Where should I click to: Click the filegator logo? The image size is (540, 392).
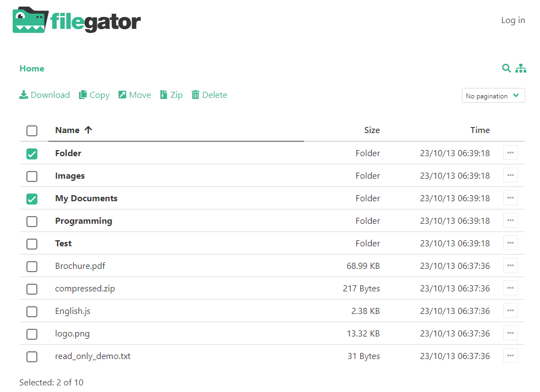76,20
